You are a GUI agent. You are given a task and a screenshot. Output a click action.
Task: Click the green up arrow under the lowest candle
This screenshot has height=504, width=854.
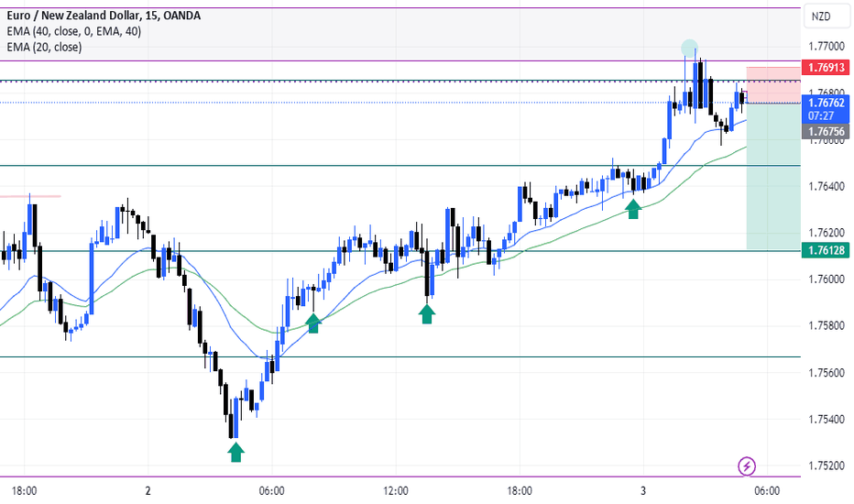tap(235, 452)
